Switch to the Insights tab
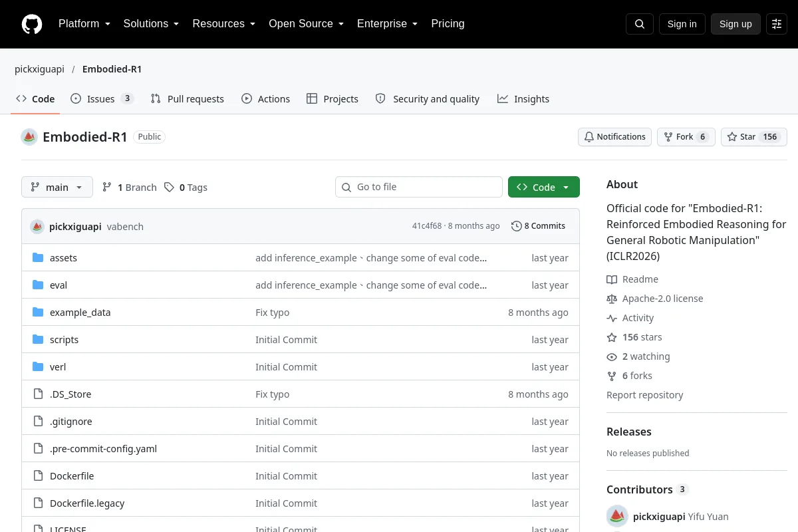The image size is (798, 532). [523, 99]
